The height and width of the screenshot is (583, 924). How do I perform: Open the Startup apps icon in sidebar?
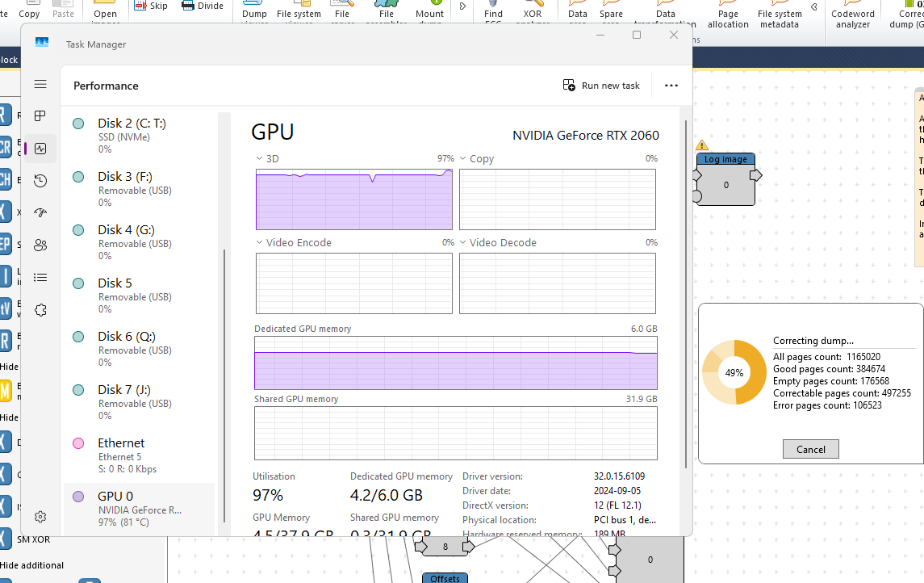40,213
